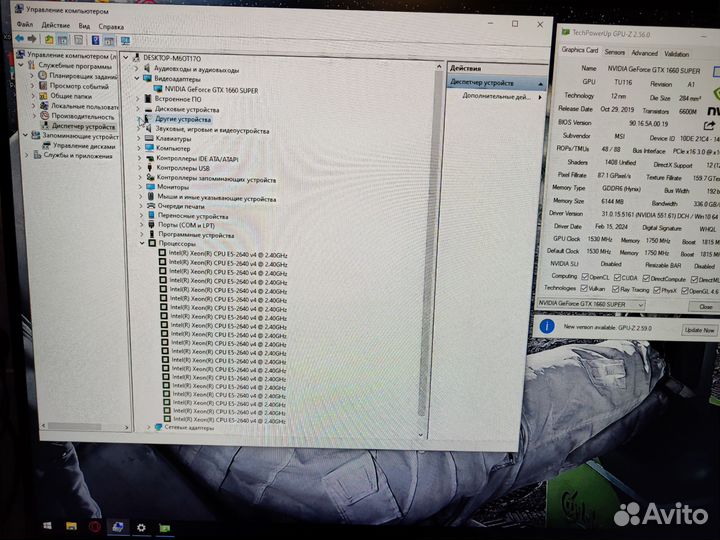The width and height of the screenshot is (720, 540).
Task: Toggle the OpenCL checkbox in GPU-Z
Action: (585, 276)
